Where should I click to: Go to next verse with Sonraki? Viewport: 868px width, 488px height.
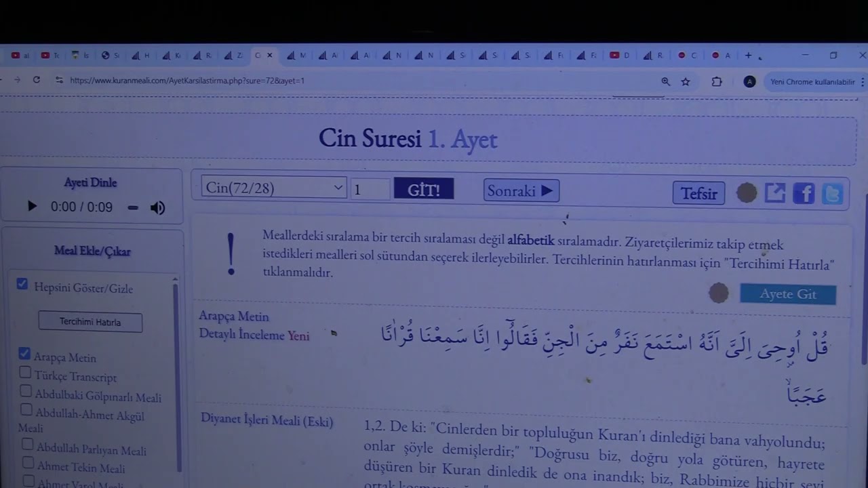pos(521,190)
